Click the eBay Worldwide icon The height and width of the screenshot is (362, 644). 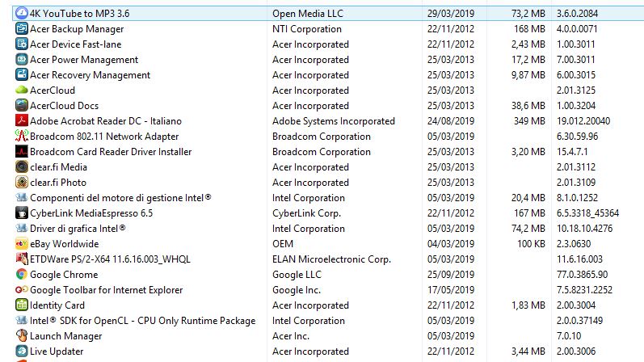click(x=21, y=243)
